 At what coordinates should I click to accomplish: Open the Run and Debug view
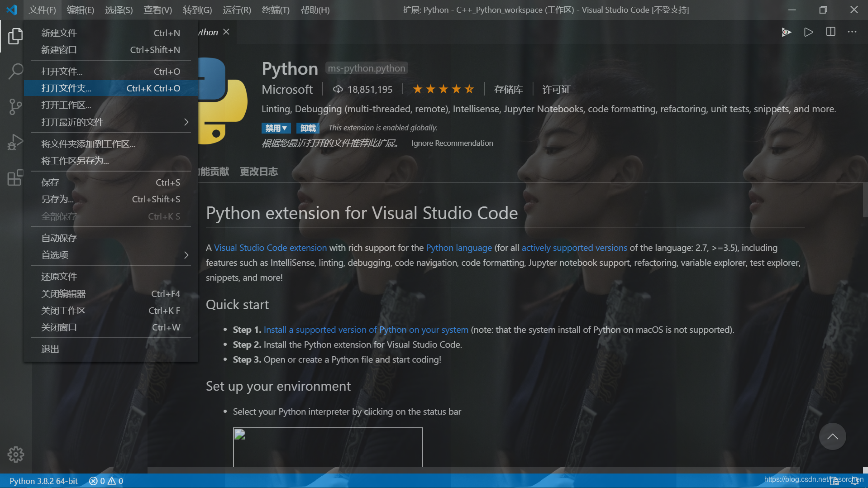[15, 142]
